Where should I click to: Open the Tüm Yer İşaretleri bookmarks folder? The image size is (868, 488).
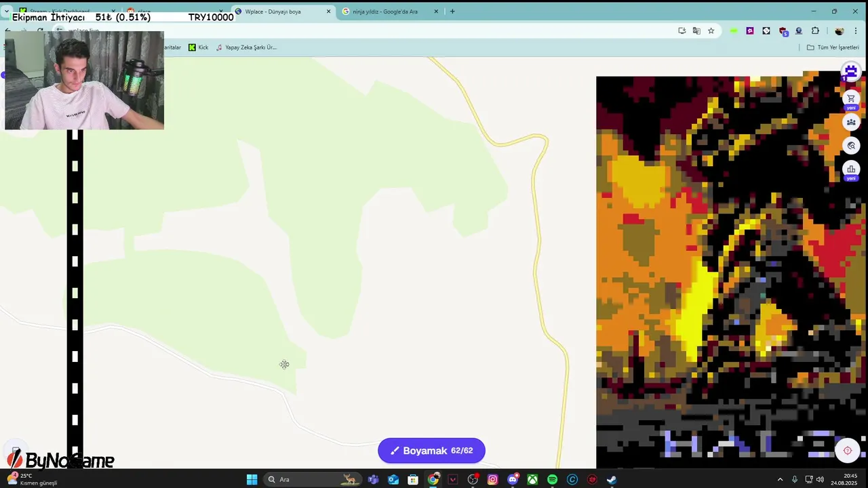(833, 47)
